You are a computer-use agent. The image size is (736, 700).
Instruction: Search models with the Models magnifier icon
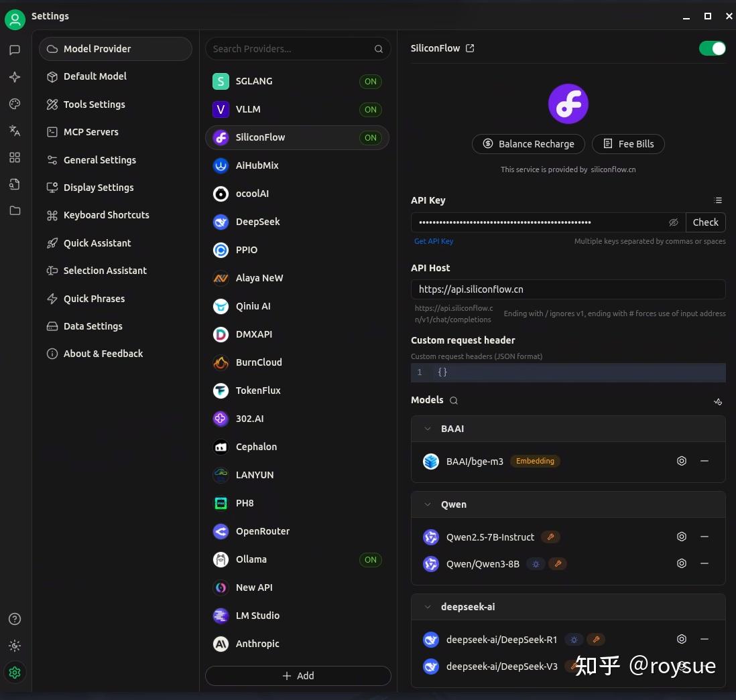pyautogui.click(x=453, y=400)
